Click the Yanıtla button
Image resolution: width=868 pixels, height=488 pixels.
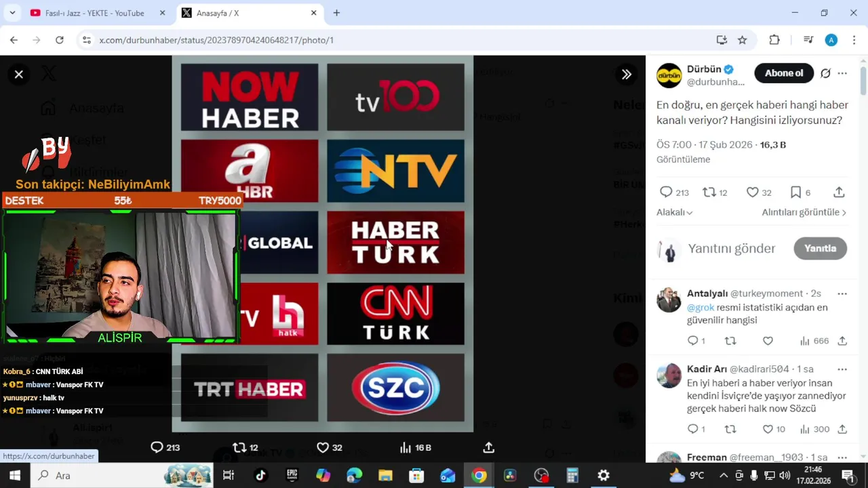pyautogui.click(x=820, y=249)
